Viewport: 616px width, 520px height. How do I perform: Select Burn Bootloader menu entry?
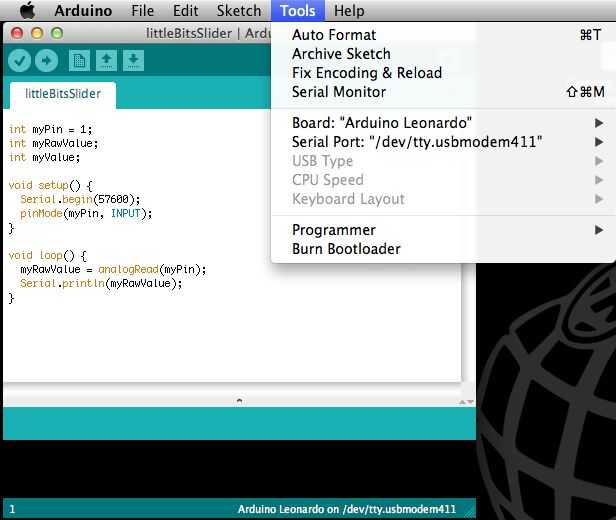tap(443, 249)
